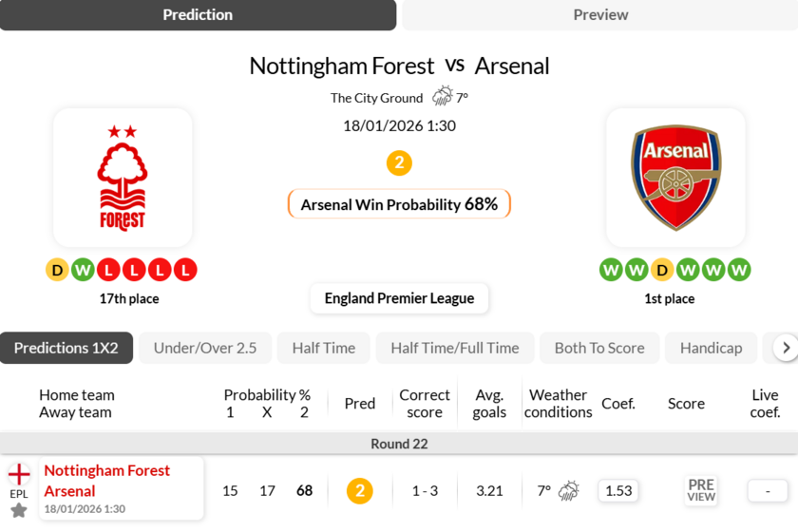
Task: Open the Nottingham Forest Arsenal match link
Action: [106, 481]
